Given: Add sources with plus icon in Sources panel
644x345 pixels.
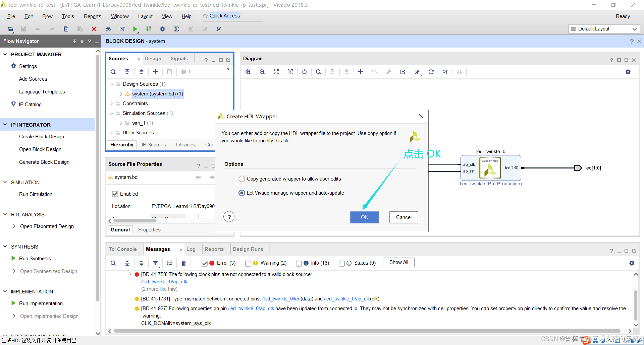Looking at the screenshot, I should click(155, 72).
